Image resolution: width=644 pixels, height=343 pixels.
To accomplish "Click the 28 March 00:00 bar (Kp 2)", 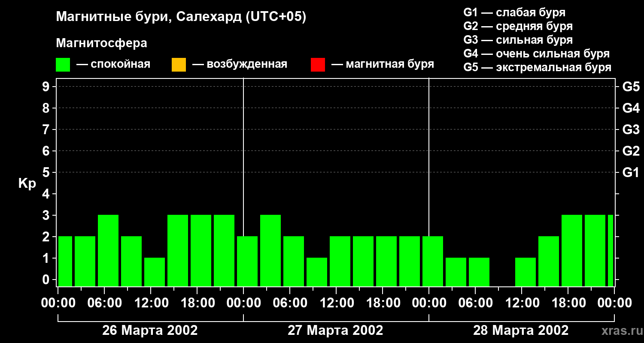I will pyautogui.click(x=433, y=261).
